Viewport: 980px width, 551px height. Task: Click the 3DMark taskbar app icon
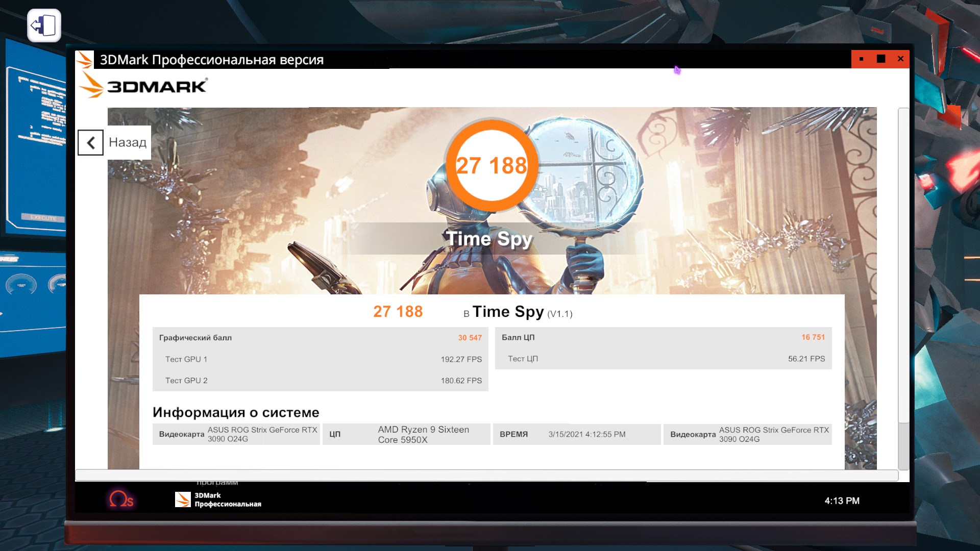point(183,499)
